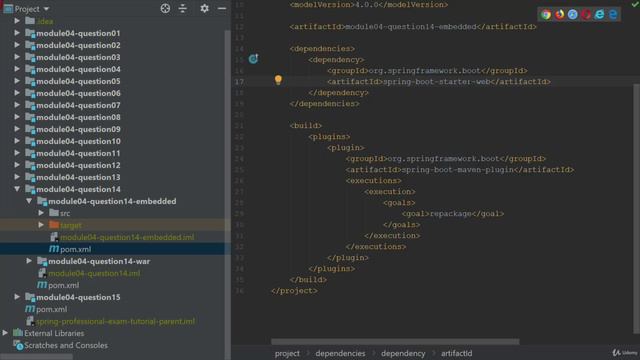The width and height of the screenshot is (640, 360).
Task: Click 'dependency' breadcrumb
Action: [x=403, y=353]
